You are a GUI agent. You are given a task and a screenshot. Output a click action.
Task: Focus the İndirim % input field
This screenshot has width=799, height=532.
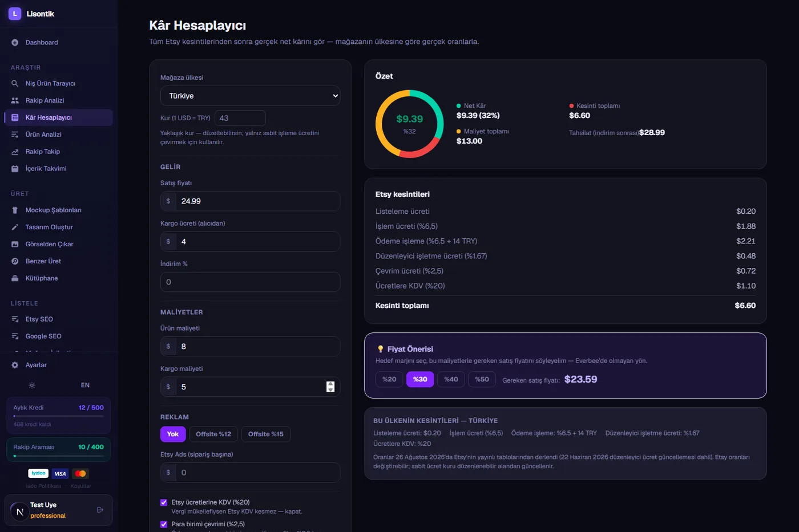(x=250, y=282)
